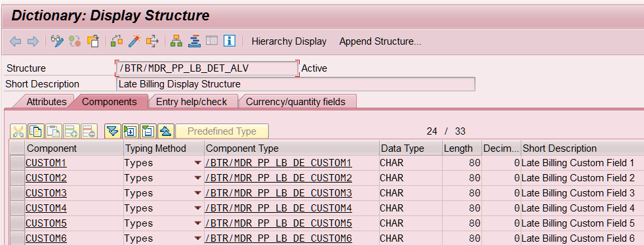Open the CUSTOM3 component link
644x245 pixels.
pos(46,193)
